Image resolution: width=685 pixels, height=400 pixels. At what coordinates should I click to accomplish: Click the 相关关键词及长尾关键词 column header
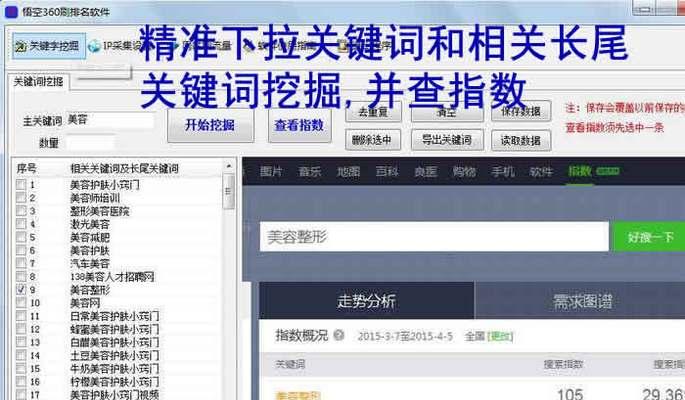[124, 169]
